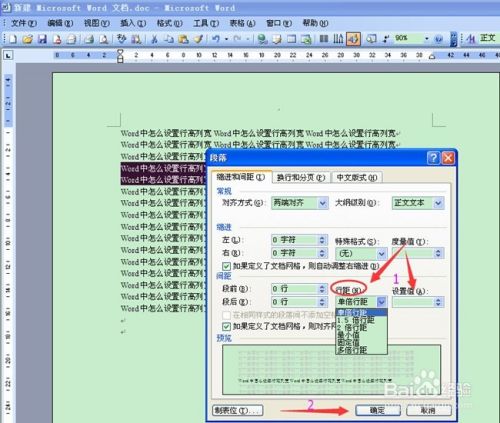Click the Copy icon in the toolbar
Image resolution: width=500 pixels, height=423 pixels.
point(169,39)
